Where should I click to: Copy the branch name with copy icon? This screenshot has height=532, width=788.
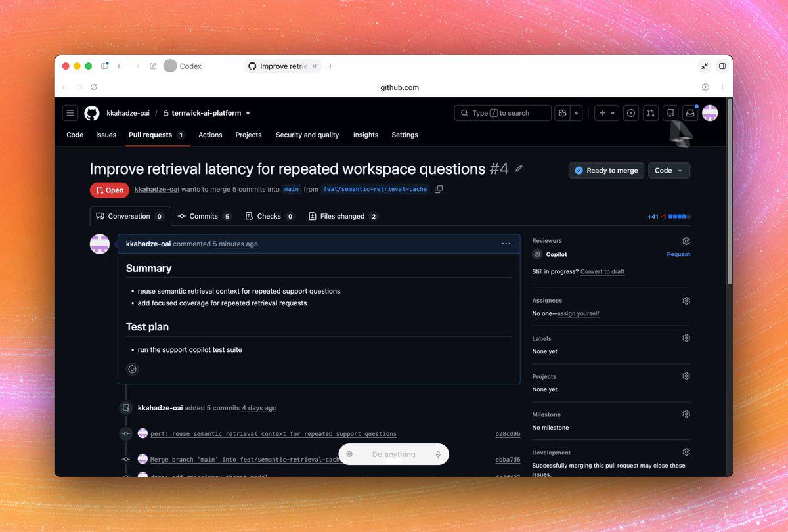pos(439,189)
